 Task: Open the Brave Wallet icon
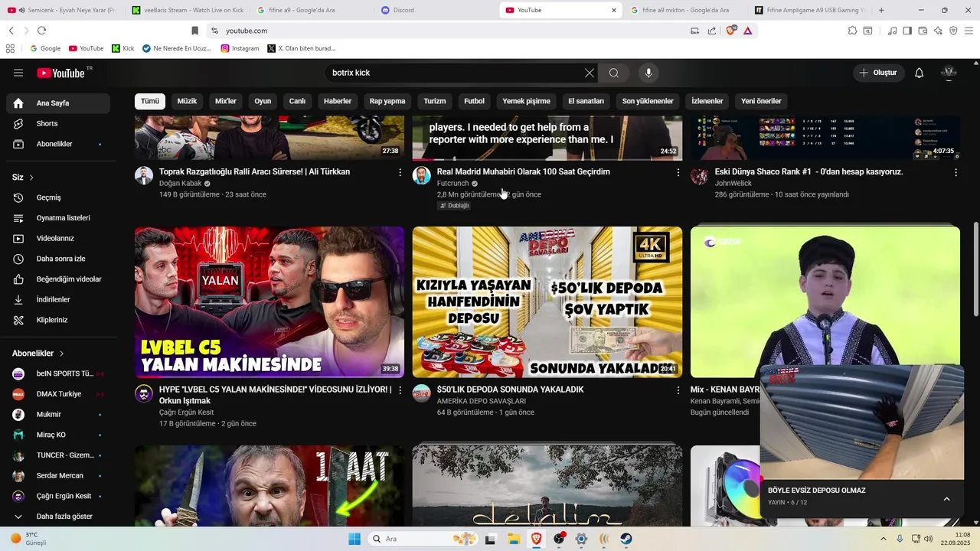923,31
